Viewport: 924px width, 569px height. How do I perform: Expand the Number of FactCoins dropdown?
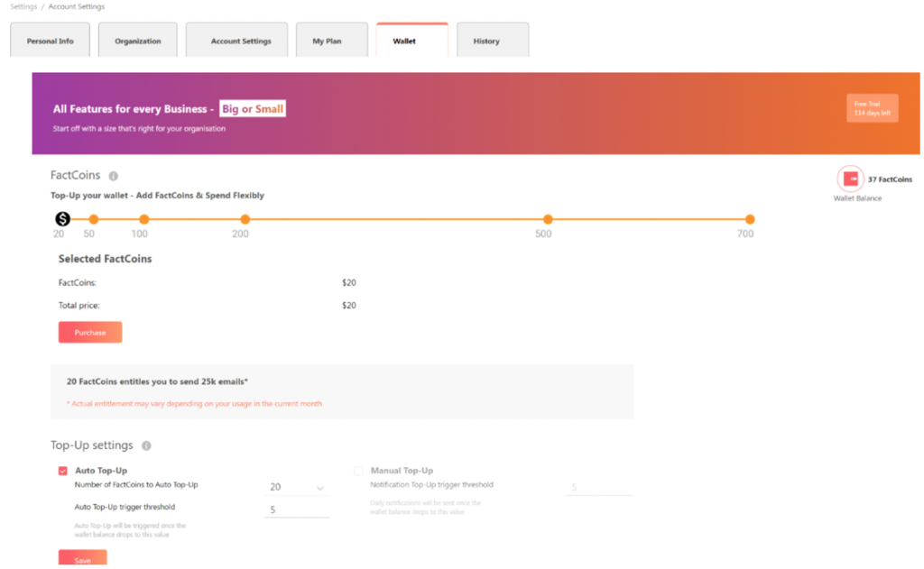(297, 487)
